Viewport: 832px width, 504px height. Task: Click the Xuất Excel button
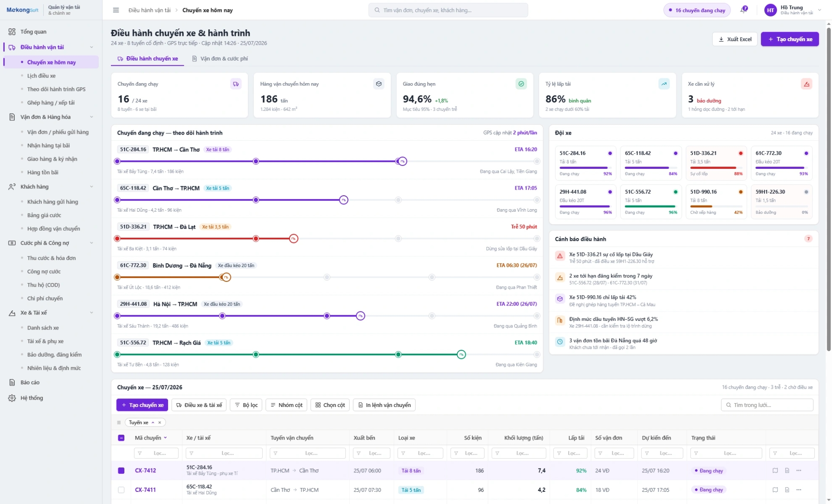pos(734,39)
